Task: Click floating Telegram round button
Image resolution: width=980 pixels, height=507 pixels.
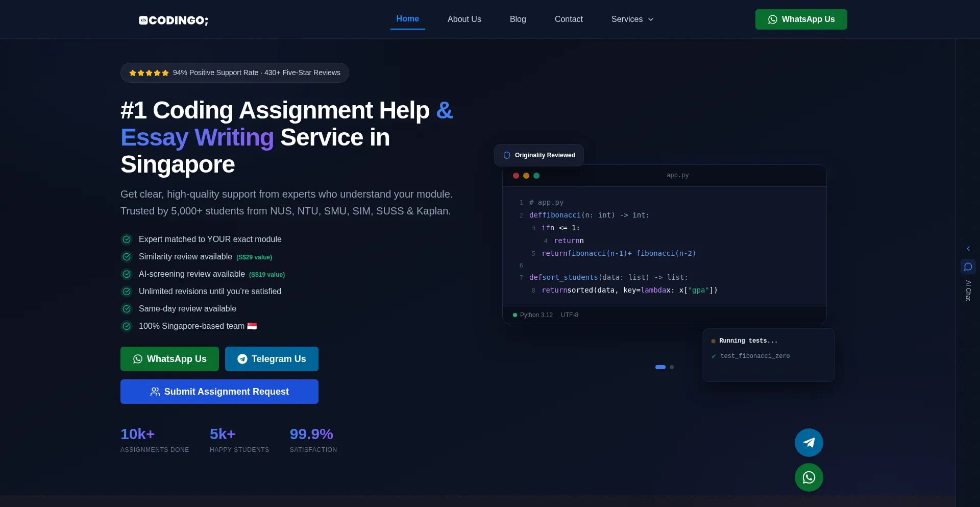Action: pos(809,443)
